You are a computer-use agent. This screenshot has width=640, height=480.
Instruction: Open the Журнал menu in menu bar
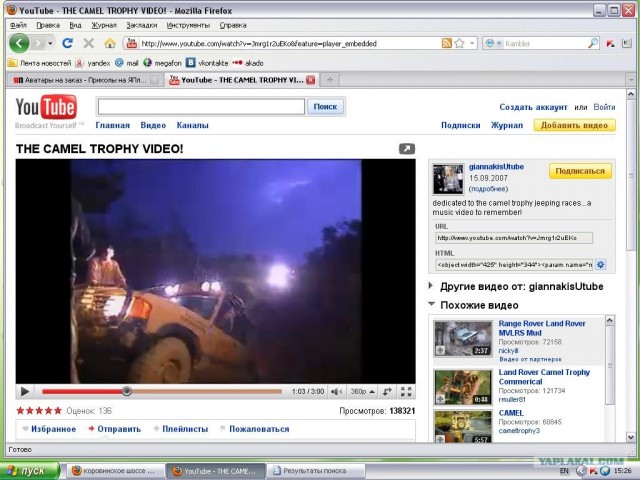pos(104,25)
